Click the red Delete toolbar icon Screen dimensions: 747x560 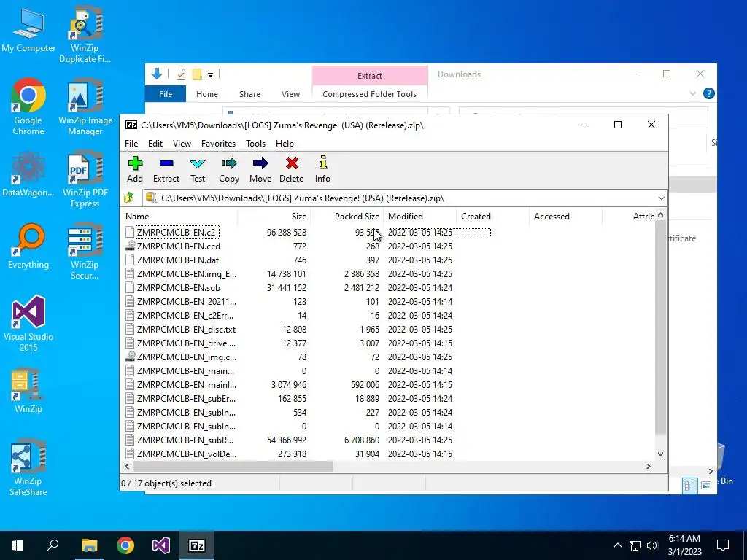pyautogui.click(x=292, y=169)
